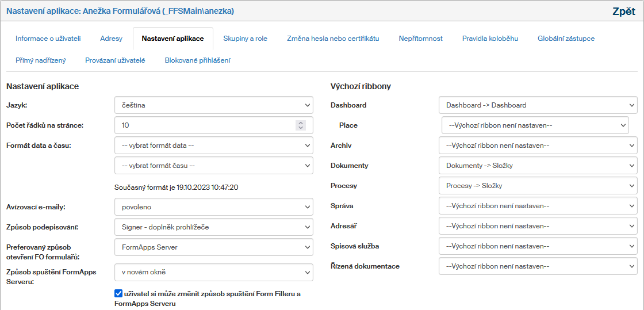The width and height of the screenshot is (644, 310).
Task: Open the Pravidla koloběhu tab
Action: 490,39
